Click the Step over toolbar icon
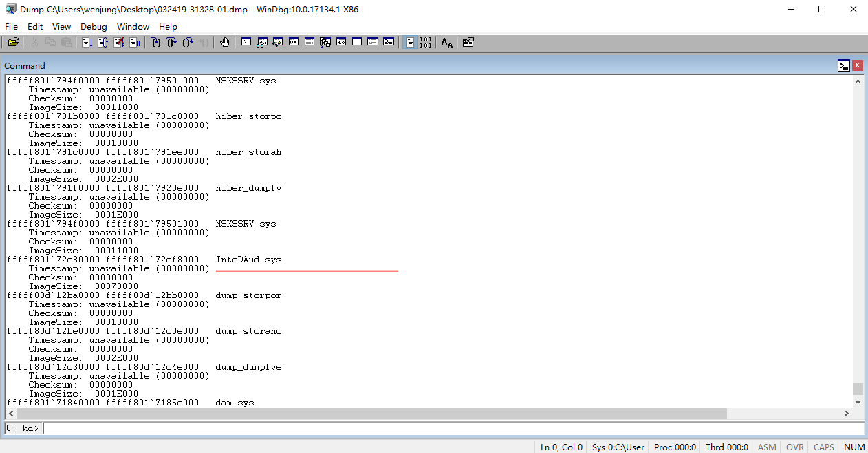The image size is (868, 453). point(172,43)
